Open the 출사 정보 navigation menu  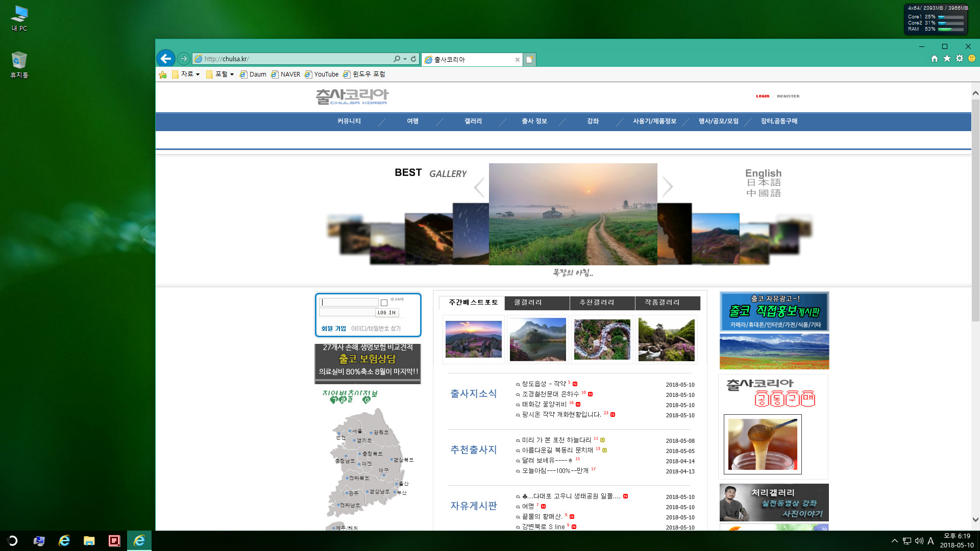click(534, 121)
